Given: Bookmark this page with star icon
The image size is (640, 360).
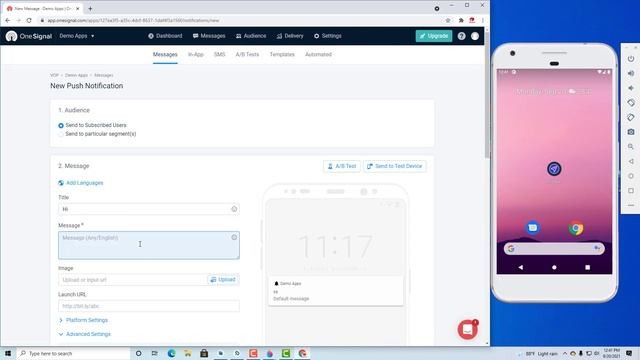Looking at the screenshot, I should pyautogui.click(x=448, y=20).
